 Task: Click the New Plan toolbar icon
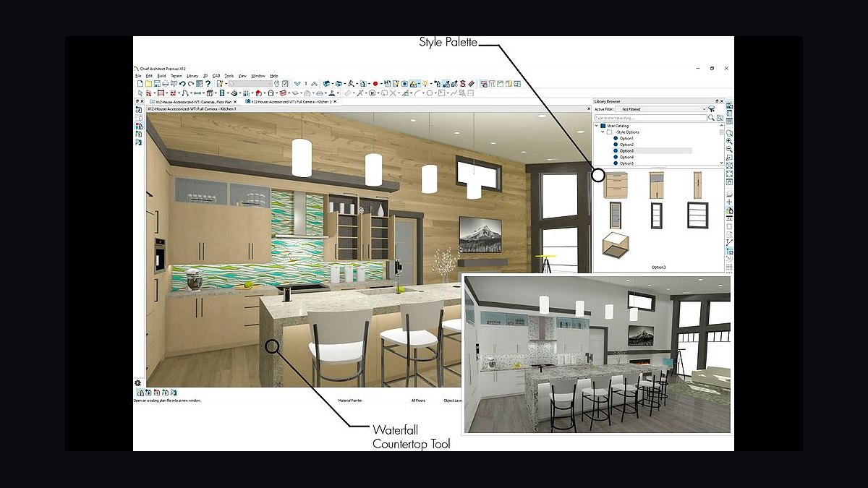pos(140,84)
